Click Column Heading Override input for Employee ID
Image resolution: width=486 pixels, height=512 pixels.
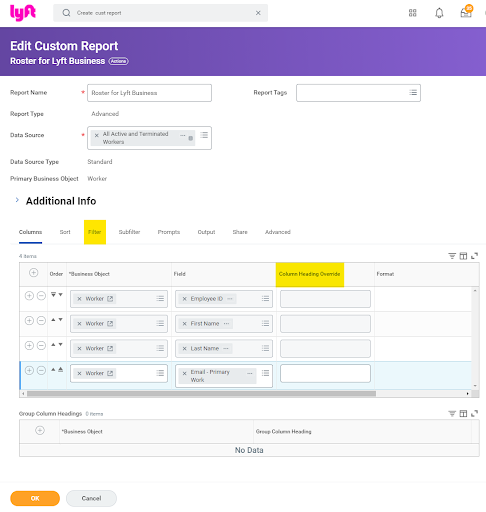click(325, 299)
